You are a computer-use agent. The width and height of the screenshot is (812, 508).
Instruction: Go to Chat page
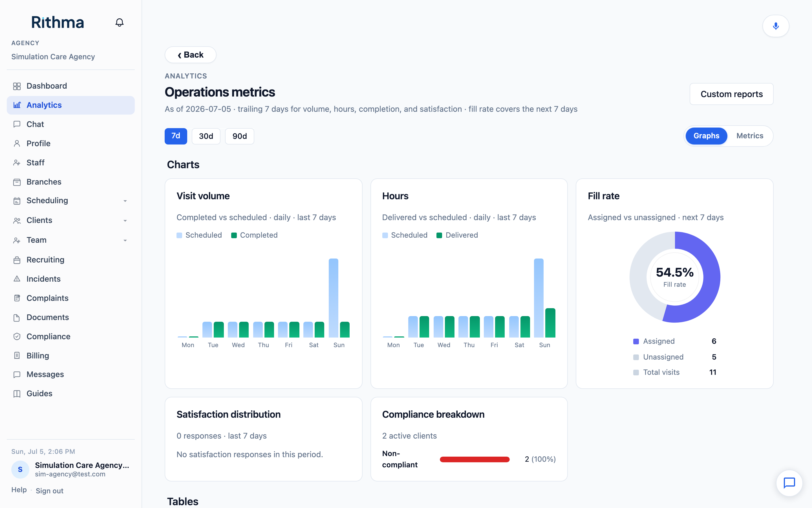[x=71, y=124]
